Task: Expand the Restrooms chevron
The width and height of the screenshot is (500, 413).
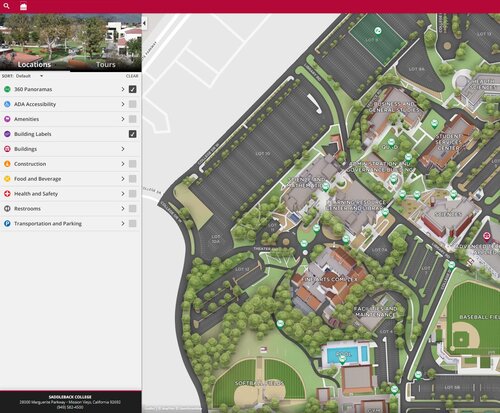Action: coord(123,209)
